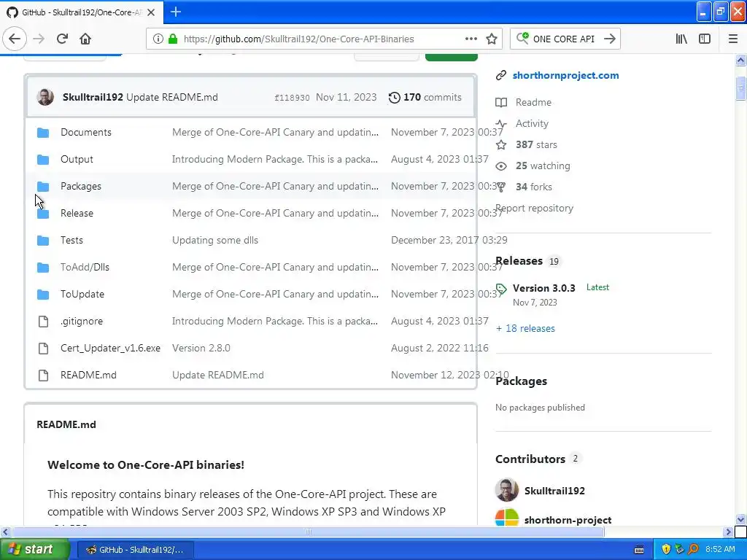This screenshot has height=560, width=747.
Task: Submit ONE CORE API search arrow
Action: (609, 39)
